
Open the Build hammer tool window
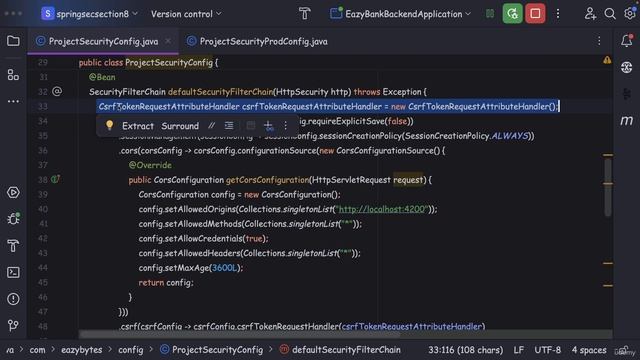click(13, 246)
